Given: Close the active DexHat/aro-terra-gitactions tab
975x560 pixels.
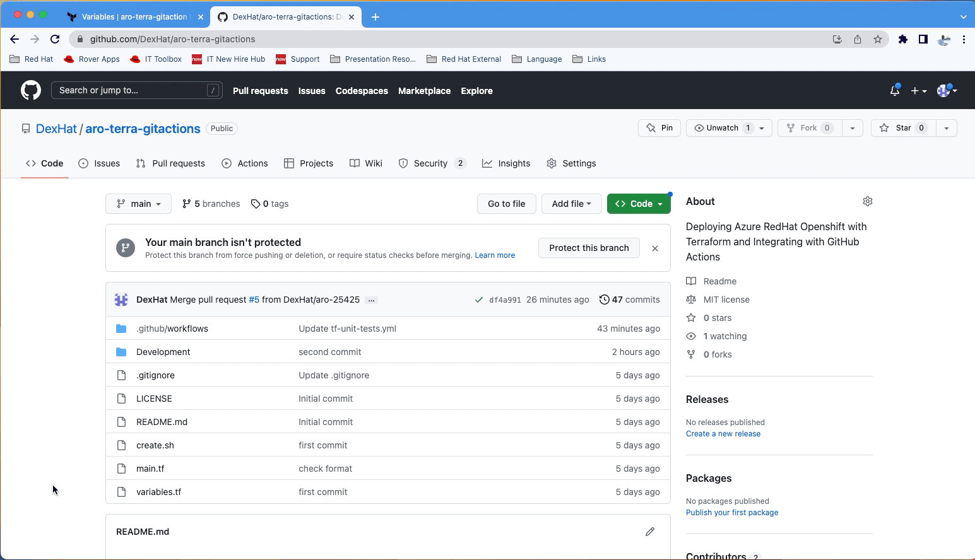Looking at the screenshot, I should pos(352,17).
